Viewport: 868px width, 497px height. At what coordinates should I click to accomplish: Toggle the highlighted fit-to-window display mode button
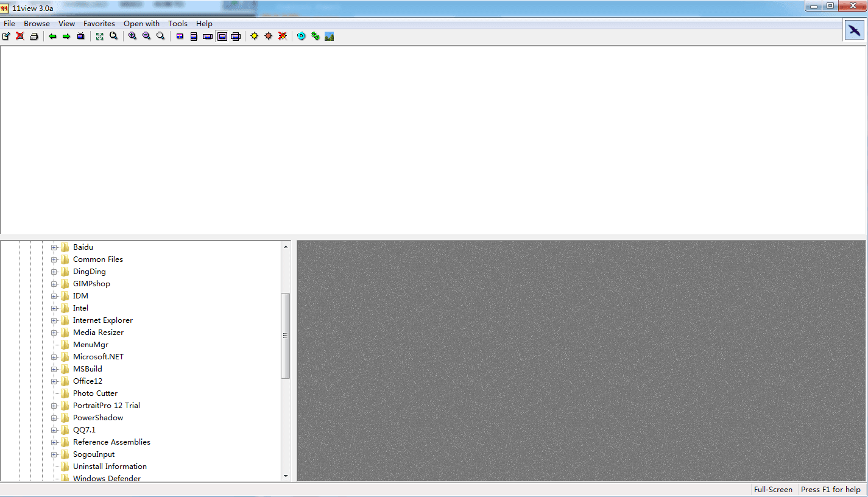click(222, 37)
